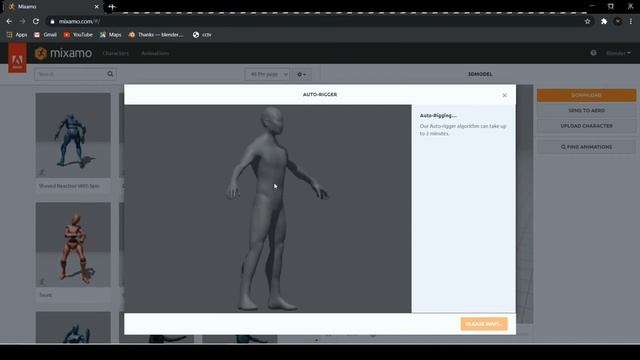Go forward in browser history

pyautogui.click(x=22, y=21)
